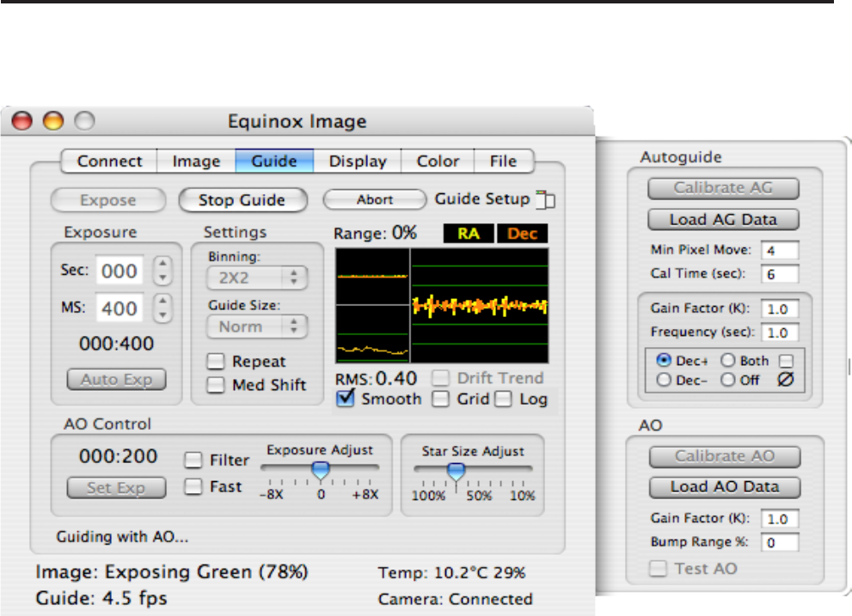This screenshot has width=852, height=616.
Task: Click the 'Camera: Connected' status text
Action: (x=456, y=599)
